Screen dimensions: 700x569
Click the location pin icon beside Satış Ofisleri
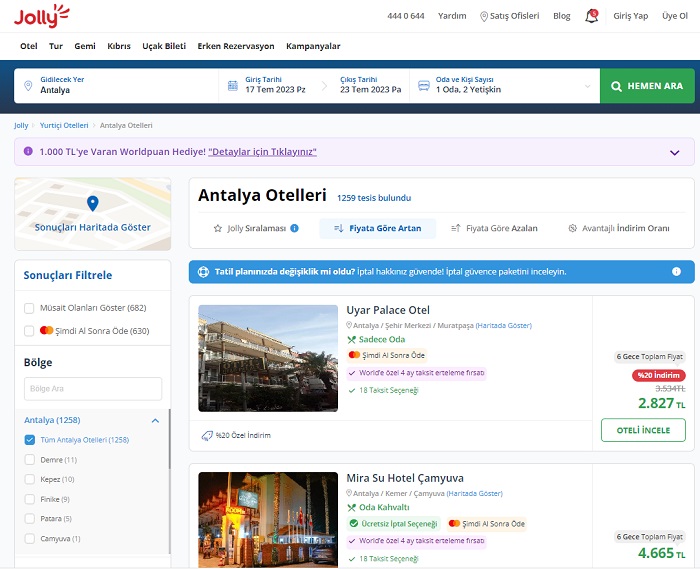tap(483, 17)
